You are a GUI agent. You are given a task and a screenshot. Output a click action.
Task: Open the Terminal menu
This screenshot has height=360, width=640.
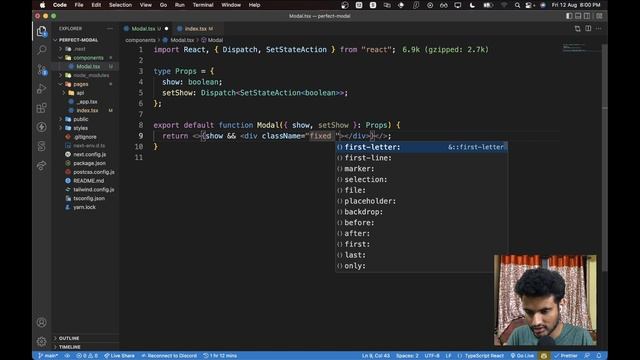click(x=203, y=5)
